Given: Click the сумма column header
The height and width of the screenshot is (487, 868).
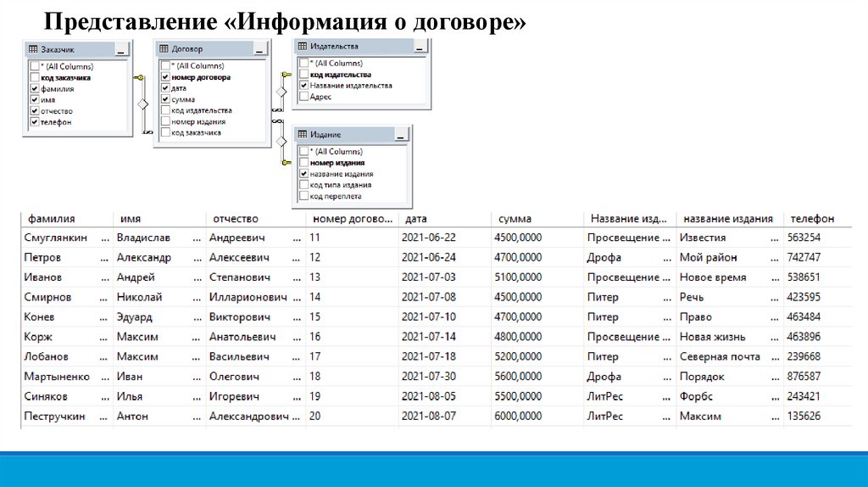Looking at the screenshot, I should (534, 218).
